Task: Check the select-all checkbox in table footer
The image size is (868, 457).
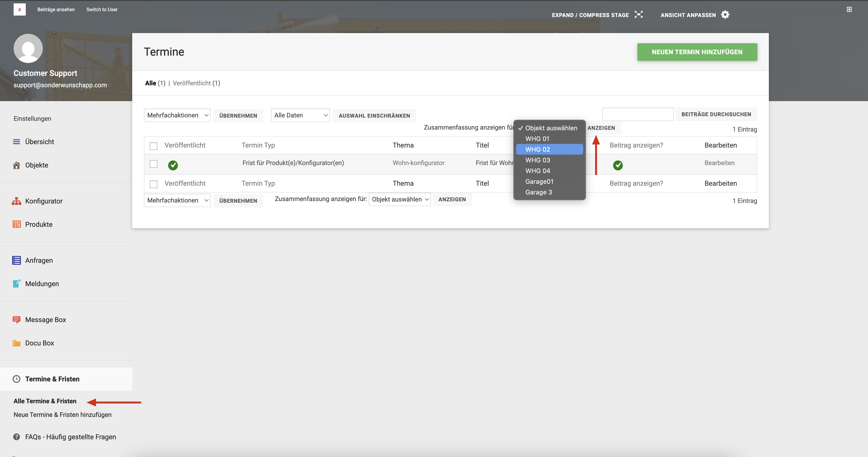Action: pos(154,184)
